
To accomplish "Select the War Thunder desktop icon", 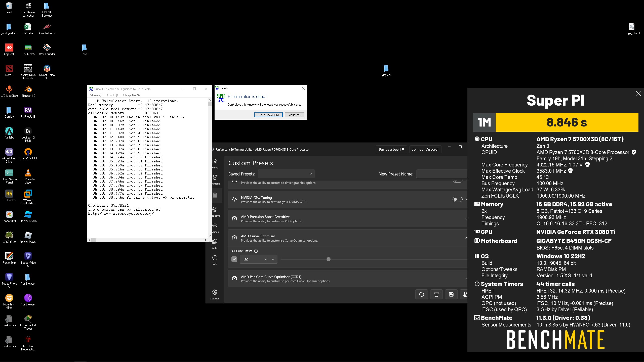I will click(x=47, y=50).
